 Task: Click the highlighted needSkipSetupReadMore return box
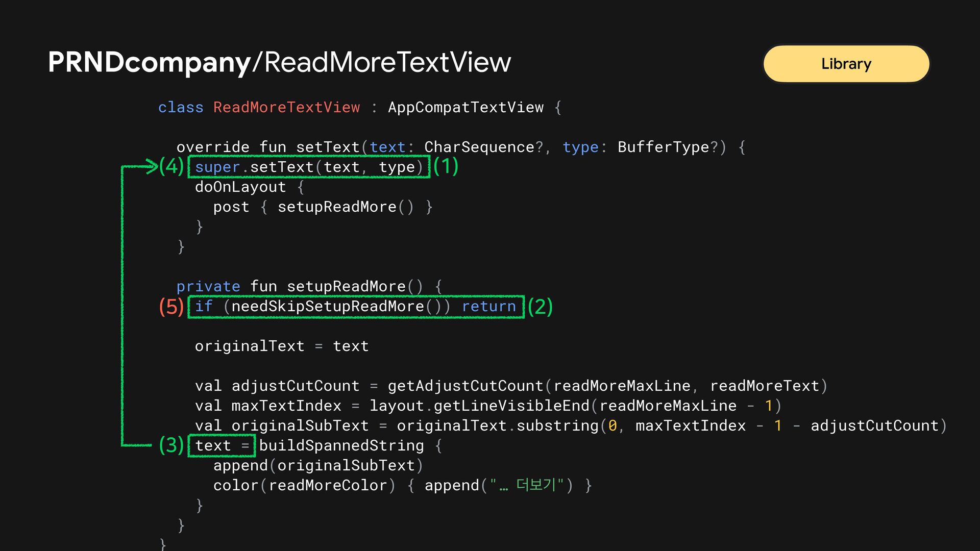[356, 307]
